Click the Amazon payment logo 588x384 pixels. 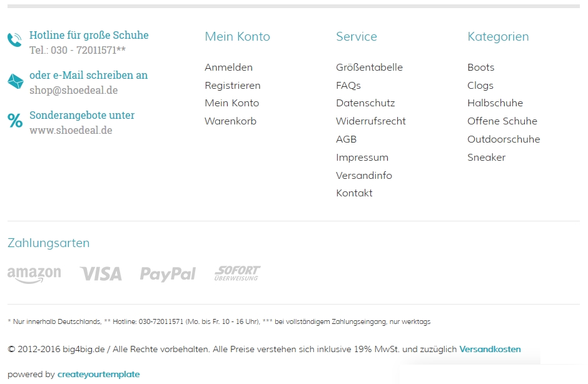(34, 274)
